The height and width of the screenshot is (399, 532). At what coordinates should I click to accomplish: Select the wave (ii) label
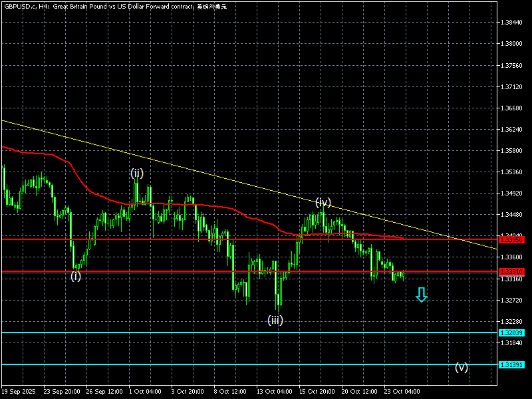click(x=137, y=174)
